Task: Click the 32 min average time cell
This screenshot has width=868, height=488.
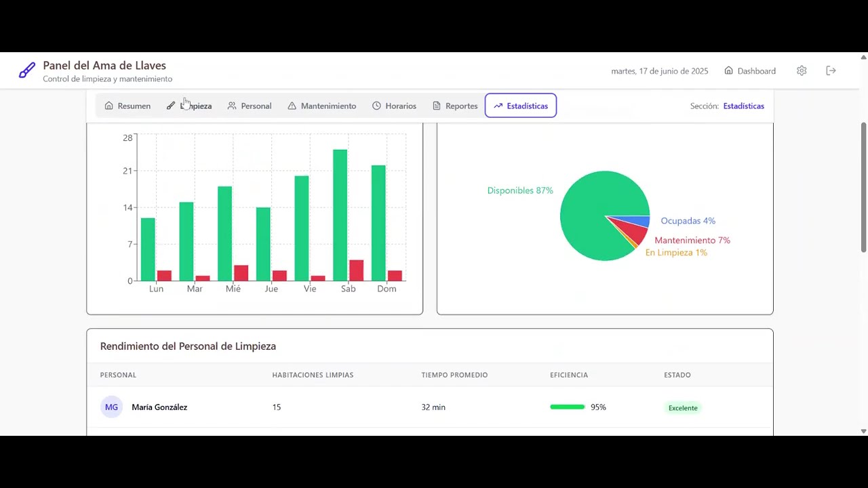Action: (433, 407)
